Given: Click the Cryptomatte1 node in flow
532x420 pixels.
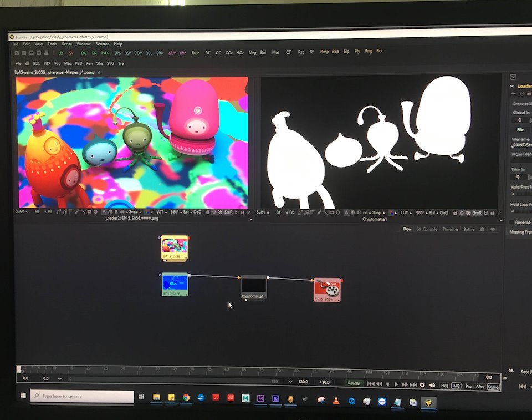Looking at the screenshot, I should point(253,288).
